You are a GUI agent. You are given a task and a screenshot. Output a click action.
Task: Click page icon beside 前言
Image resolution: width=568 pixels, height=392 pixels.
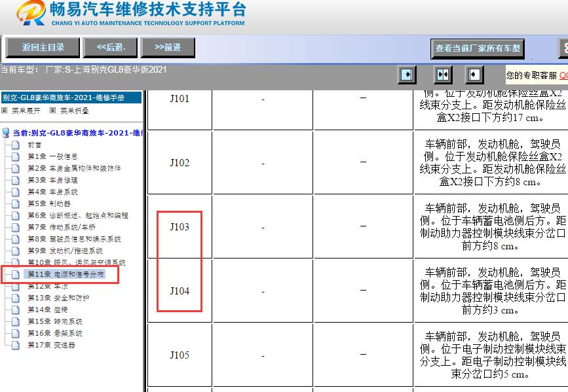(x=16, y=145)
